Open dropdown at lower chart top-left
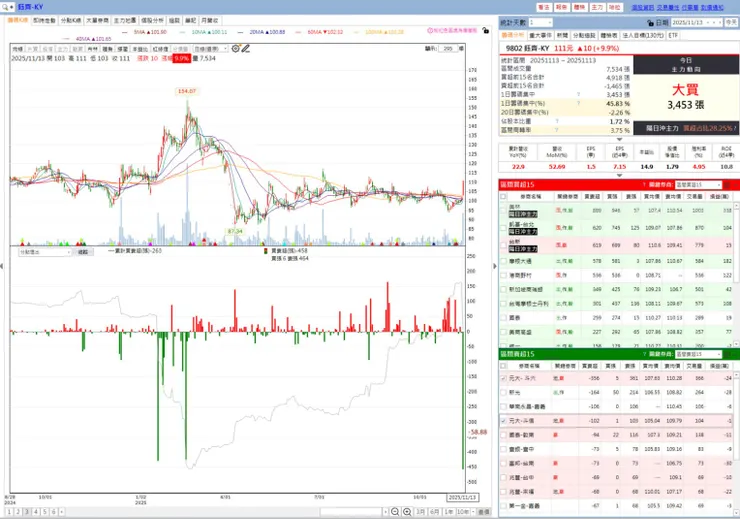This screenshot has width=740, height=519. [44, 252]
